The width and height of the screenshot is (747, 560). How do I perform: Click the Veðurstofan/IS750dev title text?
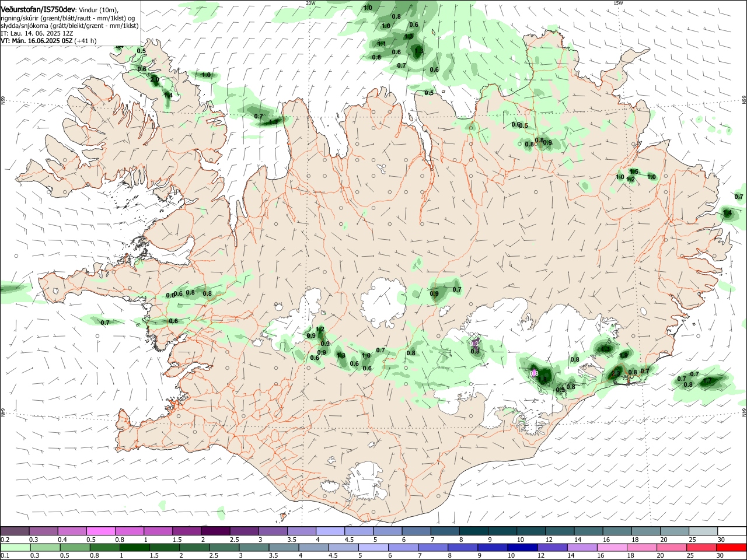(37, 10)
